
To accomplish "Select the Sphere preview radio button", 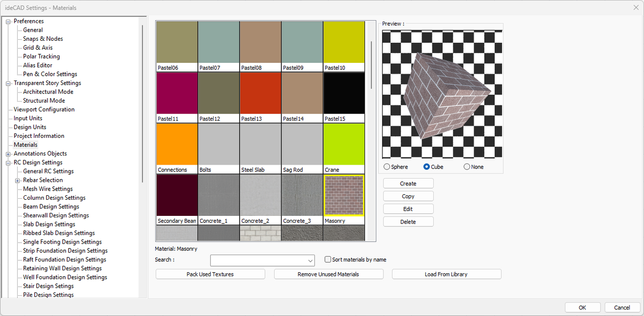I will (387, 167).
